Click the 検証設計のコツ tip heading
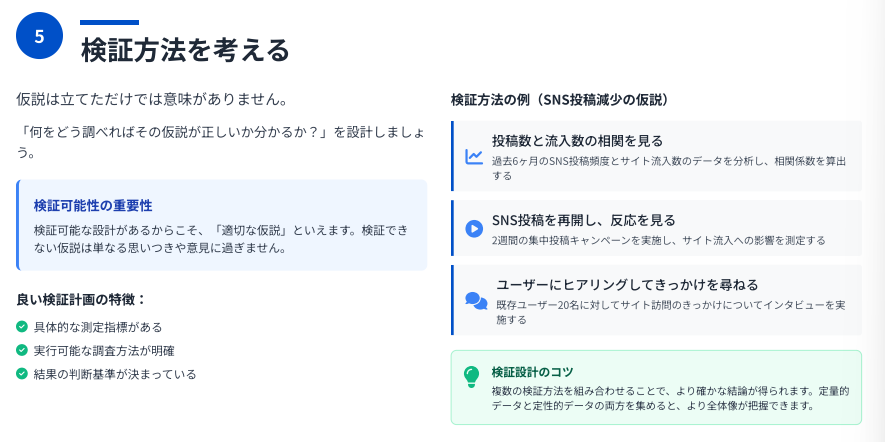This screenshot has height=442, width=885. coord(532,372)
